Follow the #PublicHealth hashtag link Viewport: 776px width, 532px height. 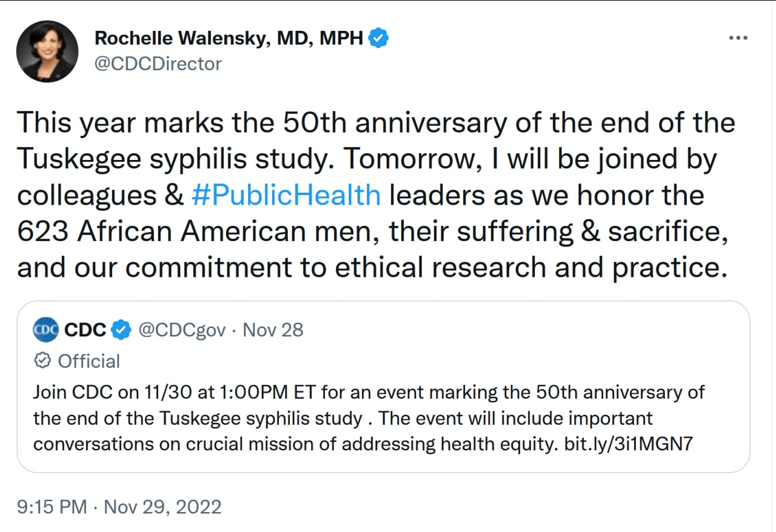tap(286, 196)
